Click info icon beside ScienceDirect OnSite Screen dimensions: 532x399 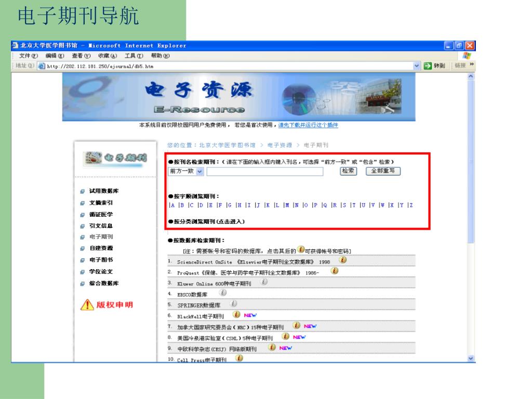tap(343, 260)
